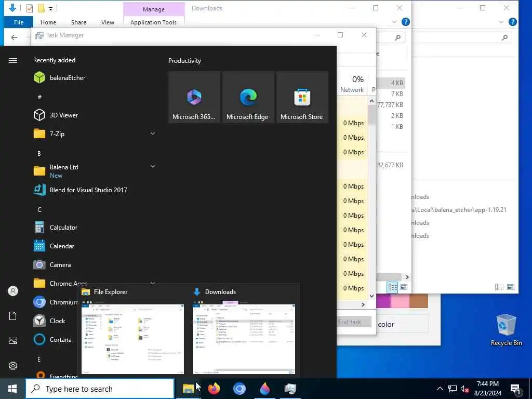Open Application Tools tab

click(153, 22)
